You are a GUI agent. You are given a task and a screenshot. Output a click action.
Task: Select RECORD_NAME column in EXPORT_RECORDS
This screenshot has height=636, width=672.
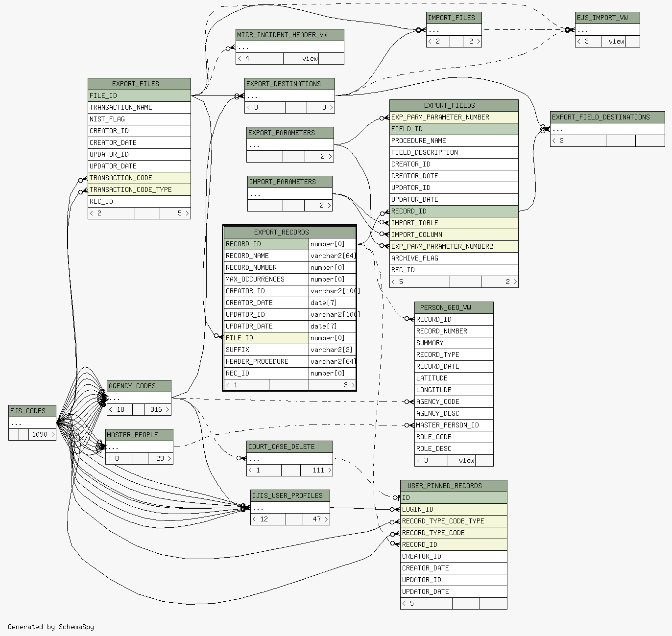click(x=266, y=256)
